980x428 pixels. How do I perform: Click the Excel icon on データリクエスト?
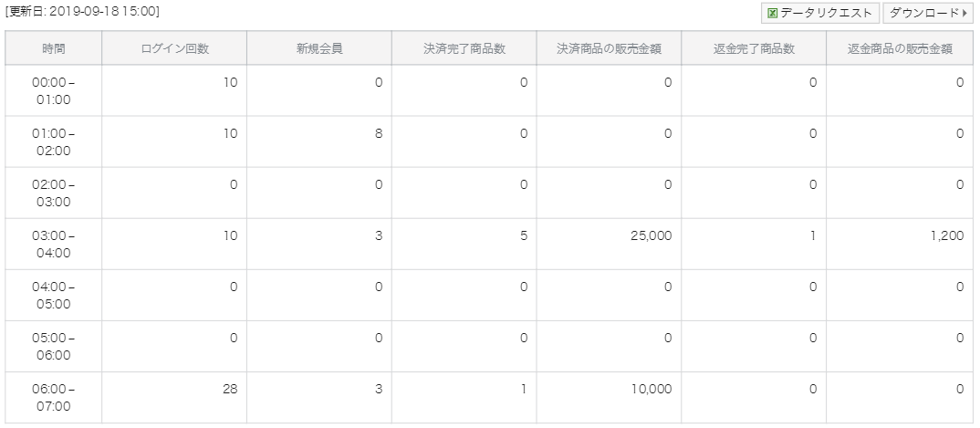pyautogui.click(x=772, y=13)
